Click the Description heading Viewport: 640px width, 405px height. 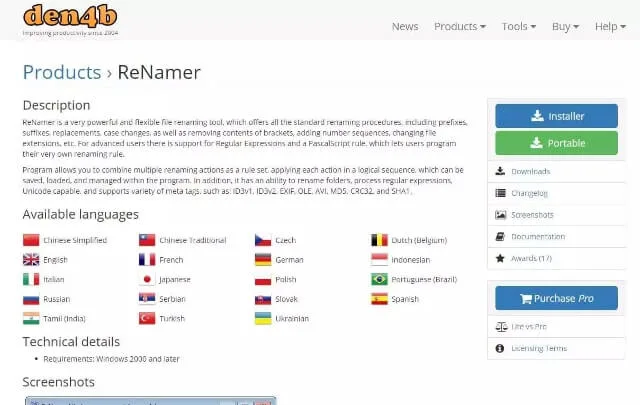56,105
